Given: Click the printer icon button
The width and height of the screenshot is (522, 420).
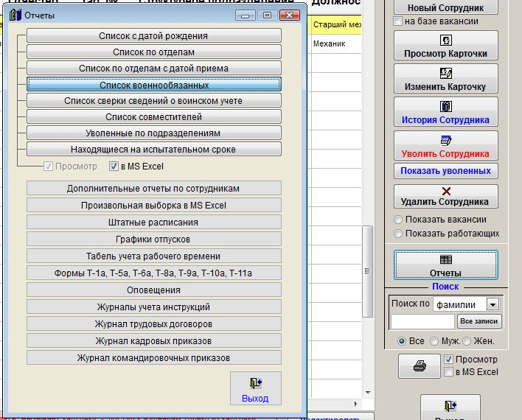Looking at the screenshot, I should tap(420, 366).
